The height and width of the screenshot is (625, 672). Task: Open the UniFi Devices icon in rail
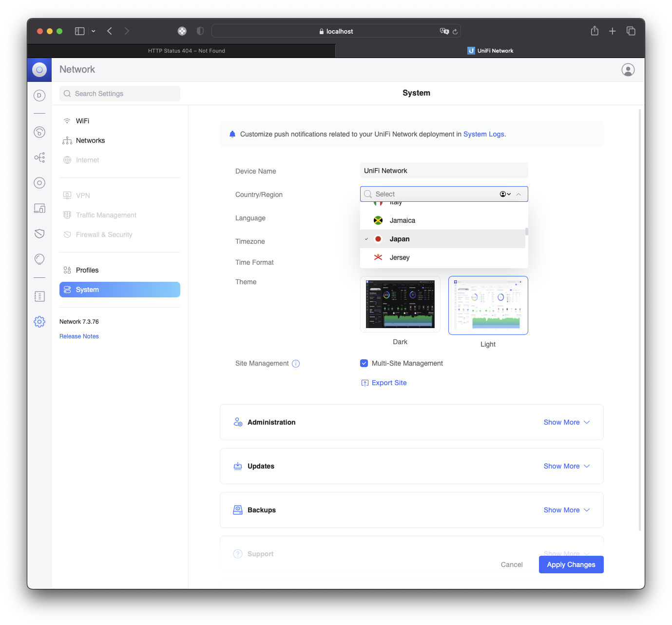(39, 183)
